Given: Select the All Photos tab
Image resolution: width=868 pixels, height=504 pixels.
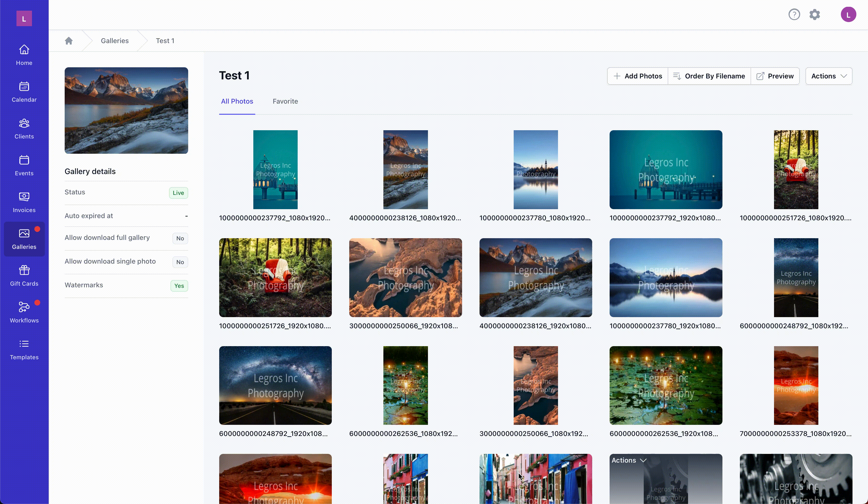Looking at the screenshot, I should pos(237,101).
